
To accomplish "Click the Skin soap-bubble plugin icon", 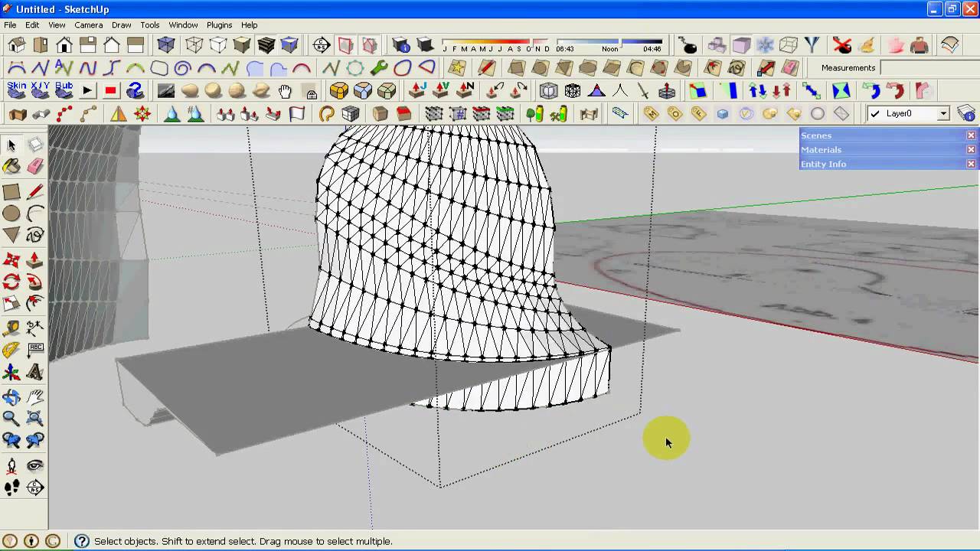I will pyautogui.click(x=17, y=91).
